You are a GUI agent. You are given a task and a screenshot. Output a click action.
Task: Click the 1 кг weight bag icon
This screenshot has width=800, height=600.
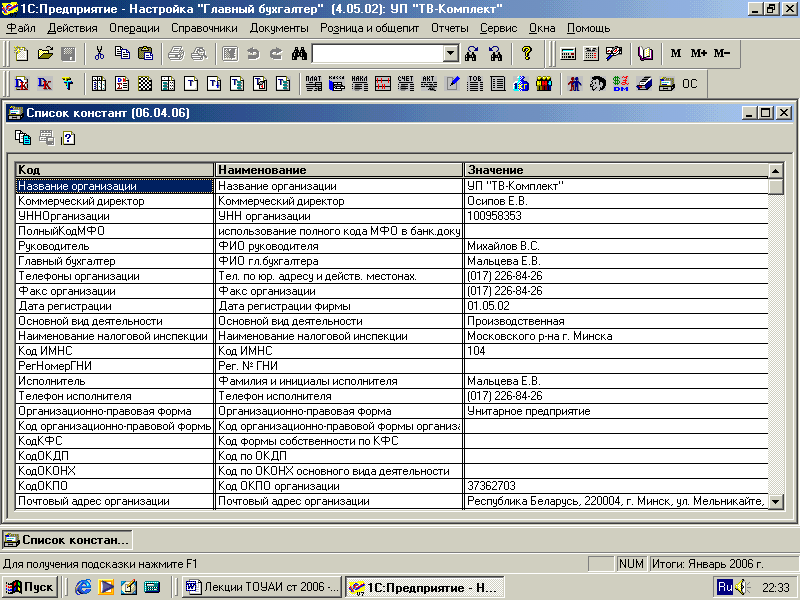click(521, 84)
